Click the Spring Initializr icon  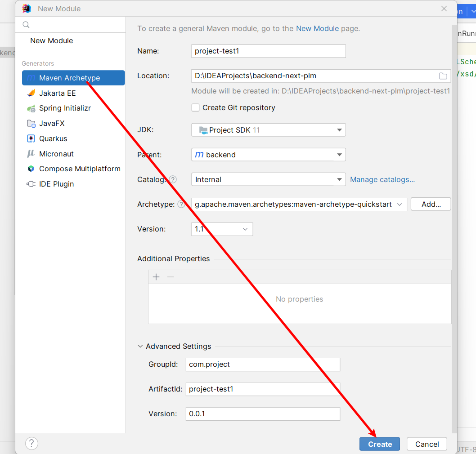[31, 108]
